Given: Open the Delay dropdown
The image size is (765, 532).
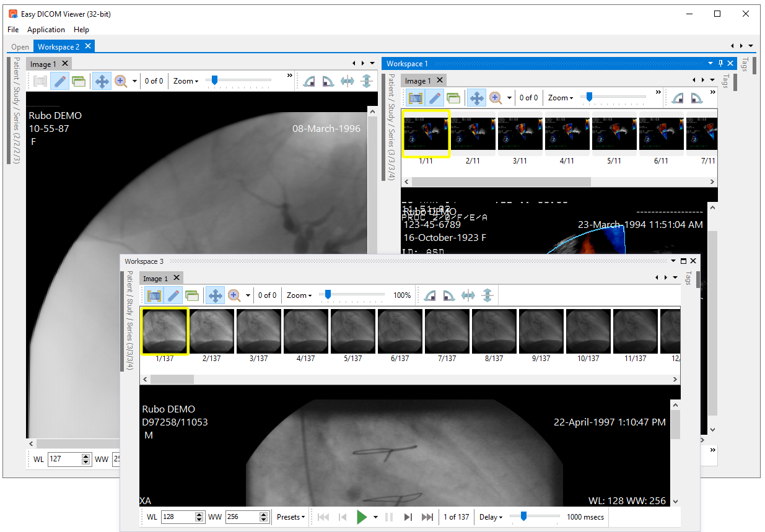Looking at the screenshot, I should [x=491, y=517].
